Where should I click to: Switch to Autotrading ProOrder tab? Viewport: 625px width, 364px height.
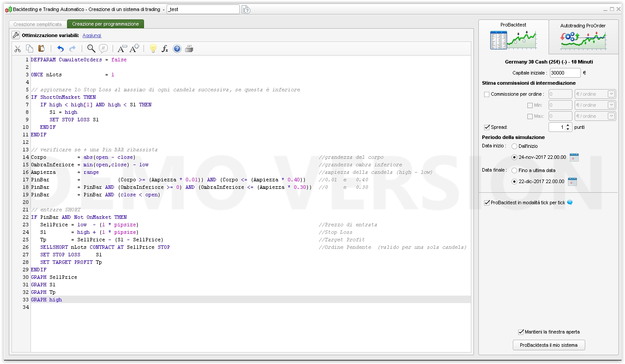(x=583, y=37)
